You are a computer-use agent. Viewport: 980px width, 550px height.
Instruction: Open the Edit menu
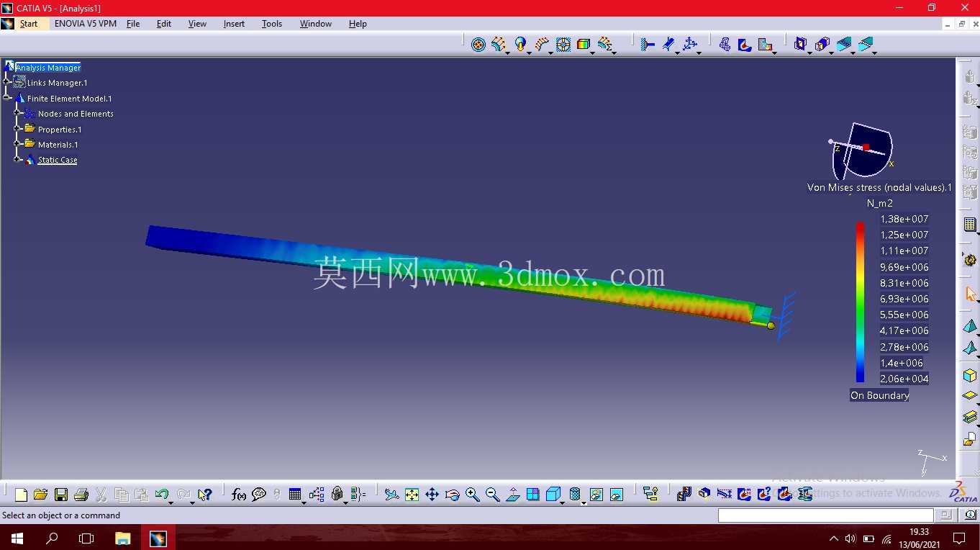pos(164,24)
